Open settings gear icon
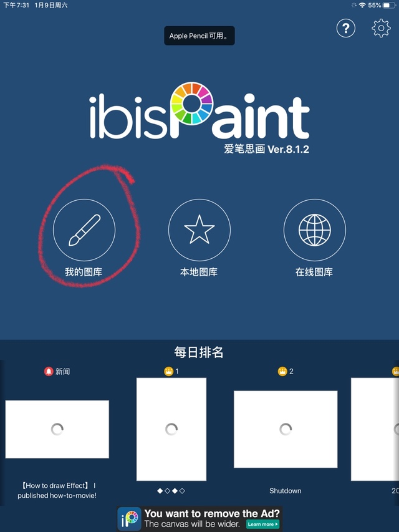Screen dimensions: 399x532 (381, 28)
